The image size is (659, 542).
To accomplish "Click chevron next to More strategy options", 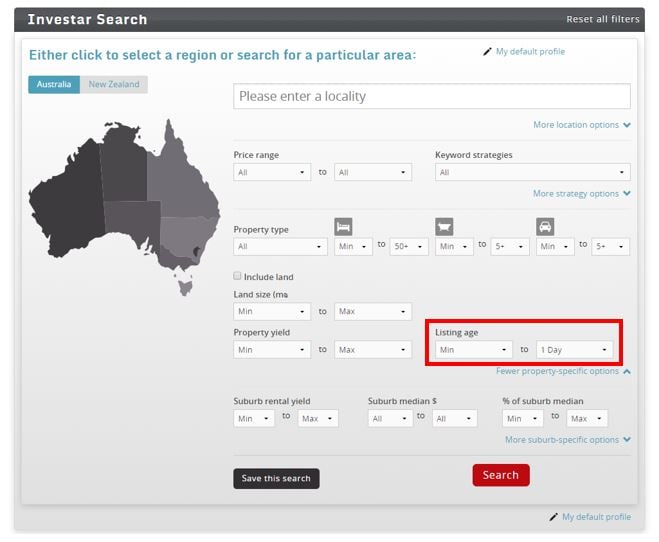I will pyautogui.click(x=627, y=193).
